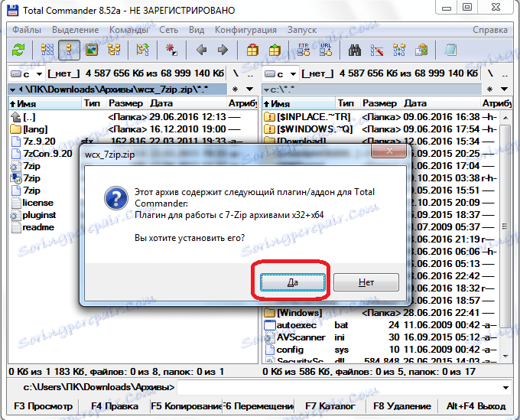This screenshot has width=520, height=420.
Task: Click F5 Копирование button
Action: [186, 406]
